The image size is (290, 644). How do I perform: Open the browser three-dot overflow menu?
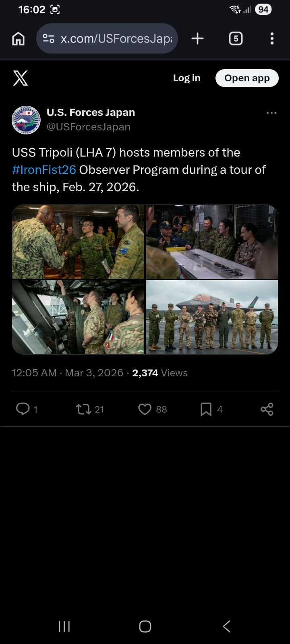272,39
